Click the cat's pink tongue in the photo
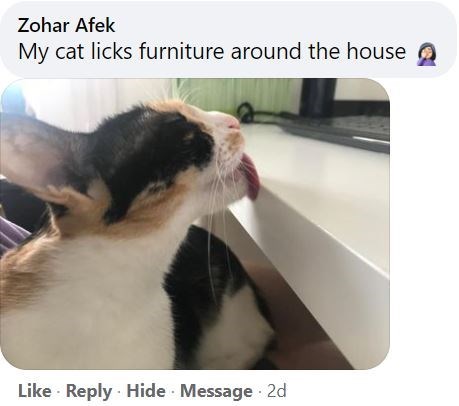 click(x=250, y=178)
